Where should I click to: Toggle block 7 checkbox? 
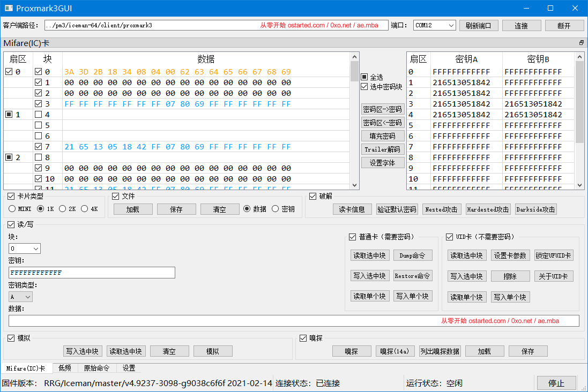click(38, 147)
